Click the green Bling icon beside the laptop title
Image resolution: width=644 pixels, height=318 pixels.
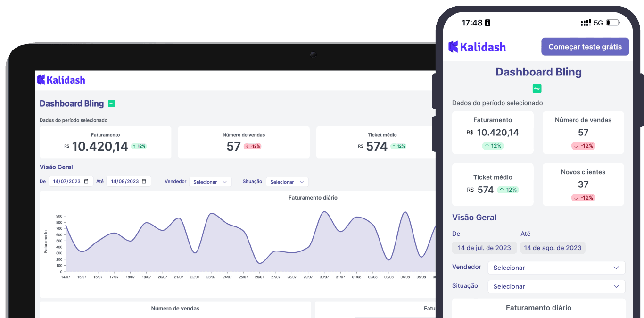point(111,103)
